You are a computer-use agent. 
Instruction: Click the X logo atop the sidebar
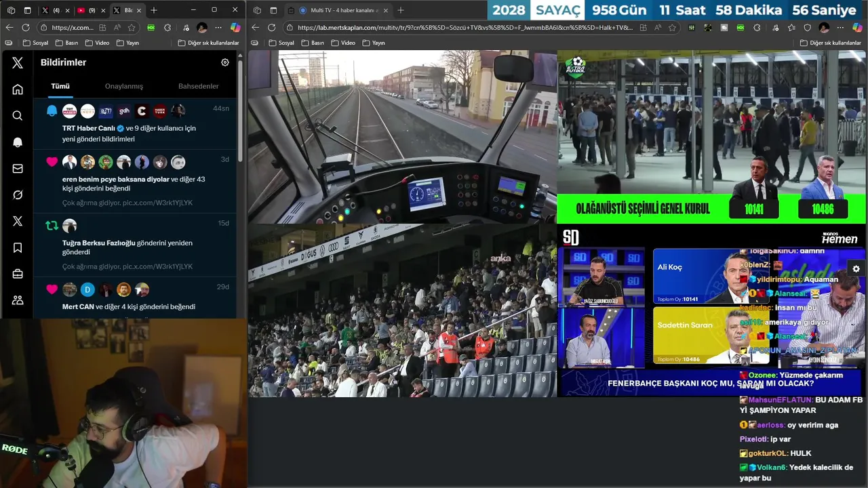click(18, 62)
